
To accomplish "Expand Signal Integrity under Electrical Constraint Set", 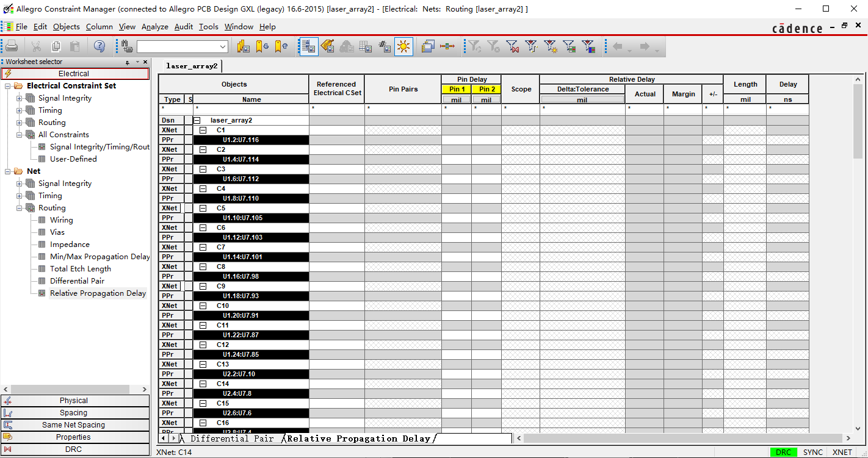I will [19, 98].
